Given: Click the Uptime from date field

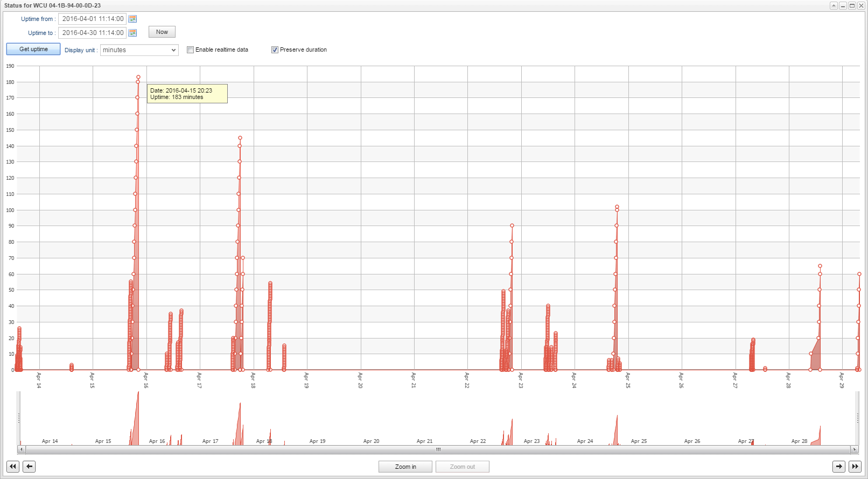Looking at the screenshot, I should point(92,19).
